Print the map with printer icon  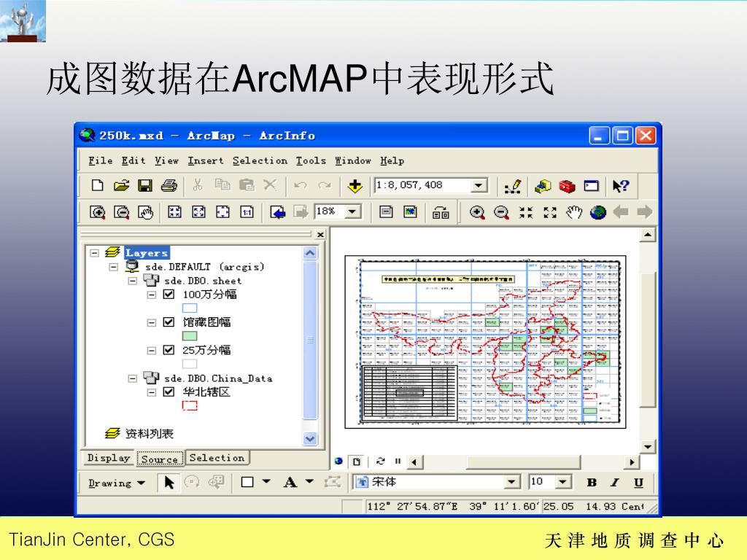point(169,185)
